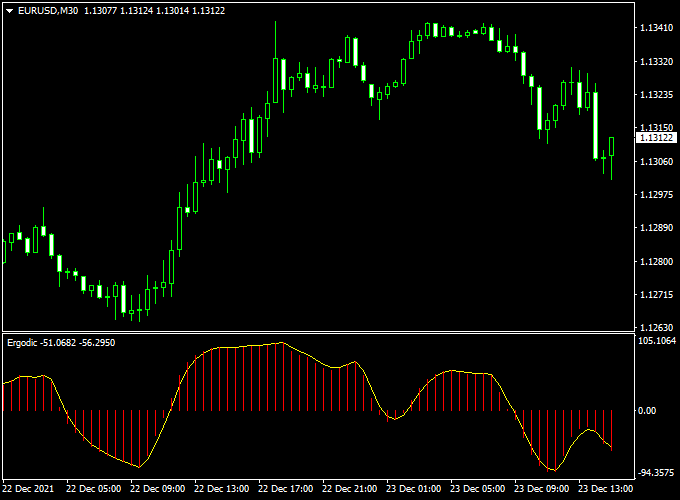Select the 1.13320 price scale label
The width and height of the screenshot is (680, 500).
pos(657,62)
